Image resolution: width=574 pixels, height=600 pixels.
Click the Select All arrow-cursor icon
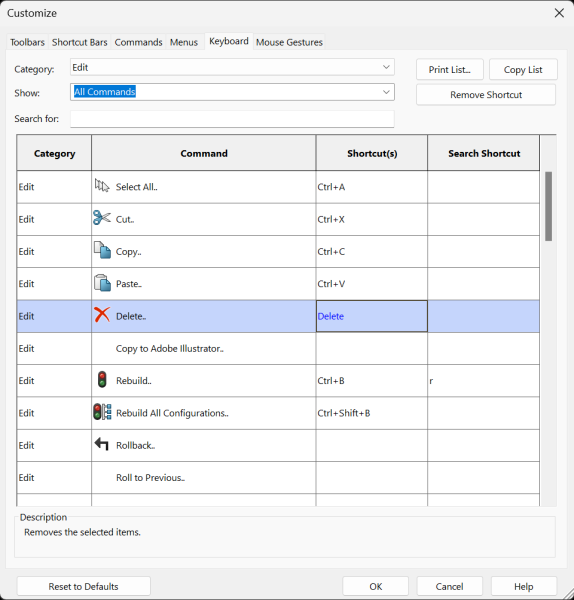point(102,186)
